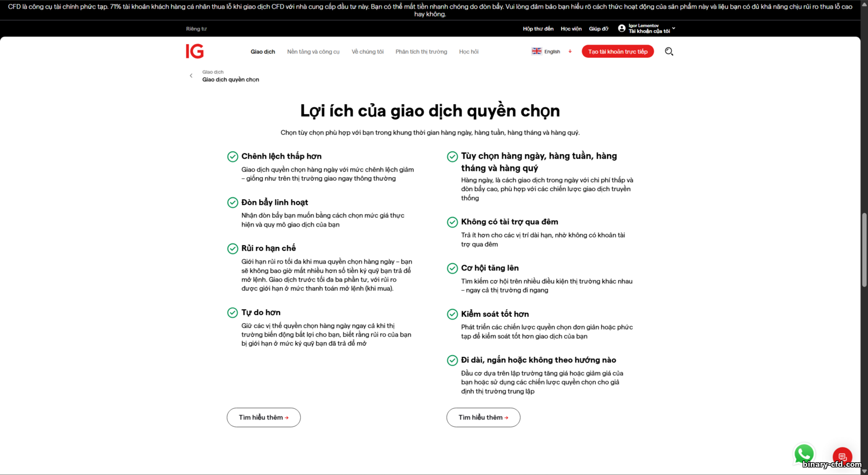This screenshot has height=475, width=868.
Task: Open the red live chat bubble
Action: (x=842, y=457)
